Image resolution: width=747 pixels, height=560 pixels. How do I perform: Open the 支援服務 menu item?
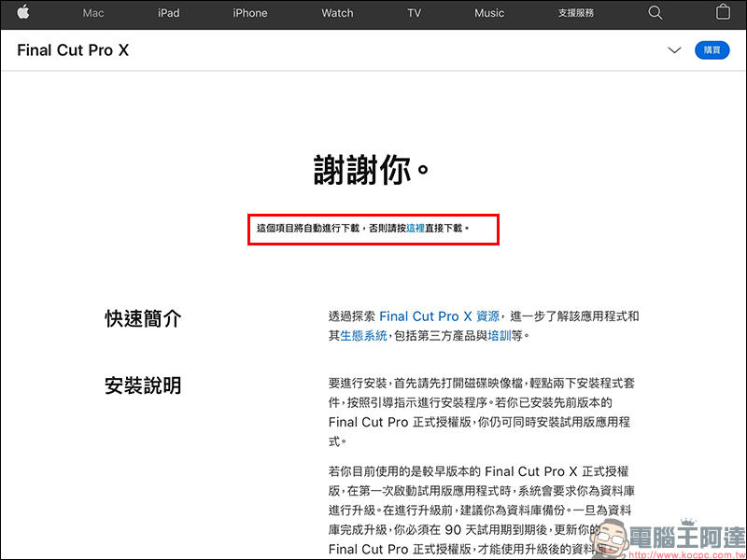tap(576, 13)
